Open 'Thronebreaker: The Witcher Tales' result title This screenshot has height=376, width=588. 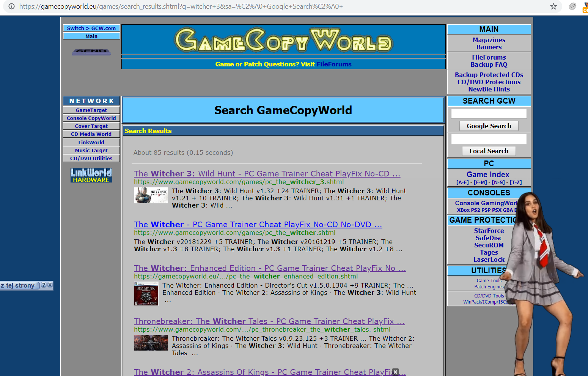(x=269, y=321)
